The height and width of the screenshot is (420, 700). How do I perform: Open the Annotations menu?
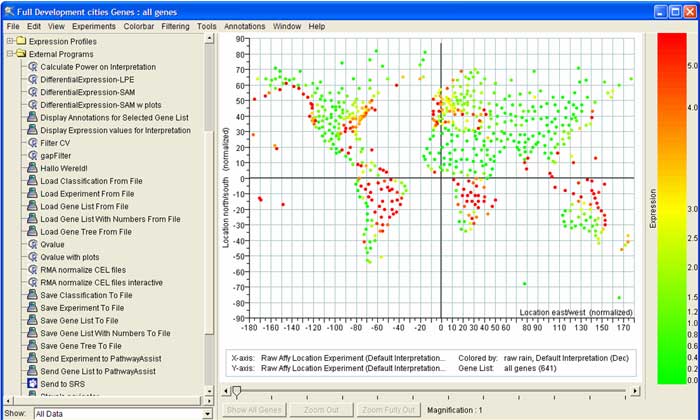245,25
